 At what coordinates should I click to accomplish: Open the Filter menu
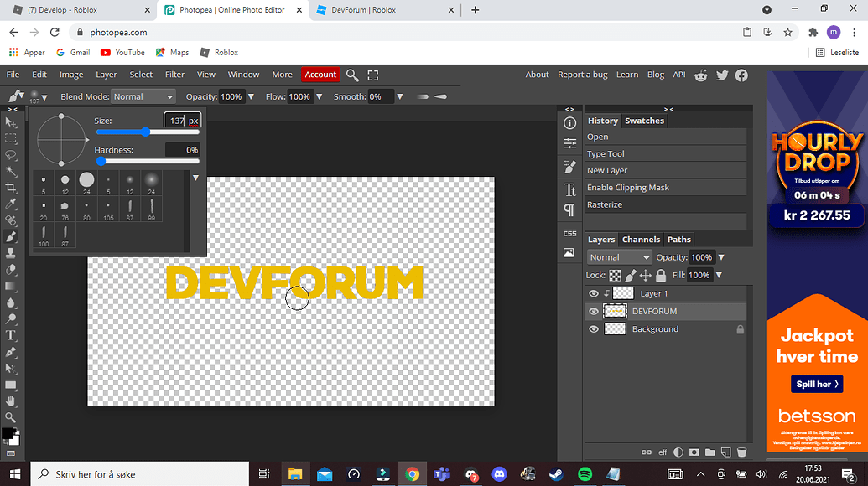pos(174,74)
